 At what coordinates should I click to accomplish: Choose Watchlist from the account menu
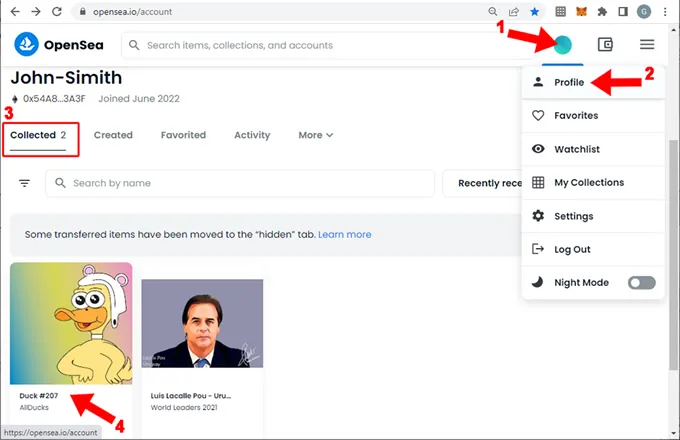[576, 149]
